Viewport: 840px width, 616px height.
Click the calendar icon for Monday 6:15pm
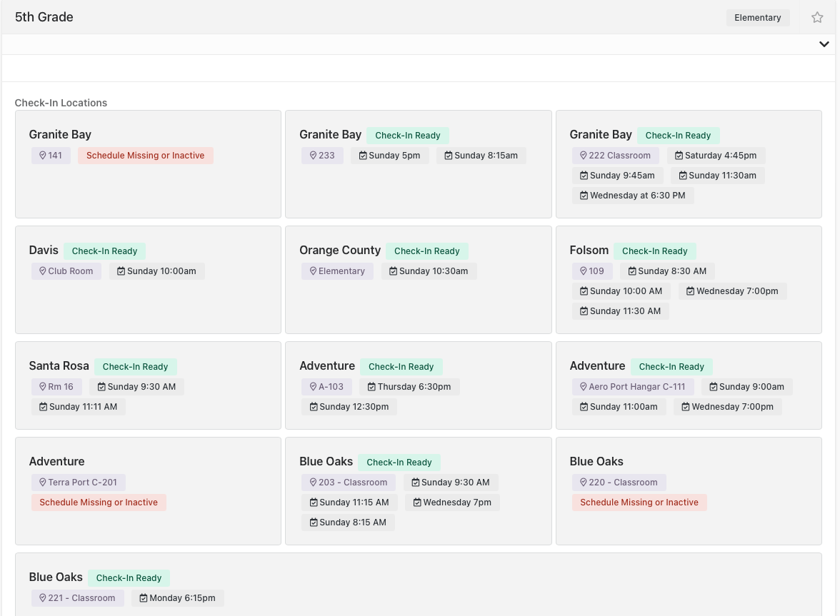pyautogui.click(x=143, y=598)
